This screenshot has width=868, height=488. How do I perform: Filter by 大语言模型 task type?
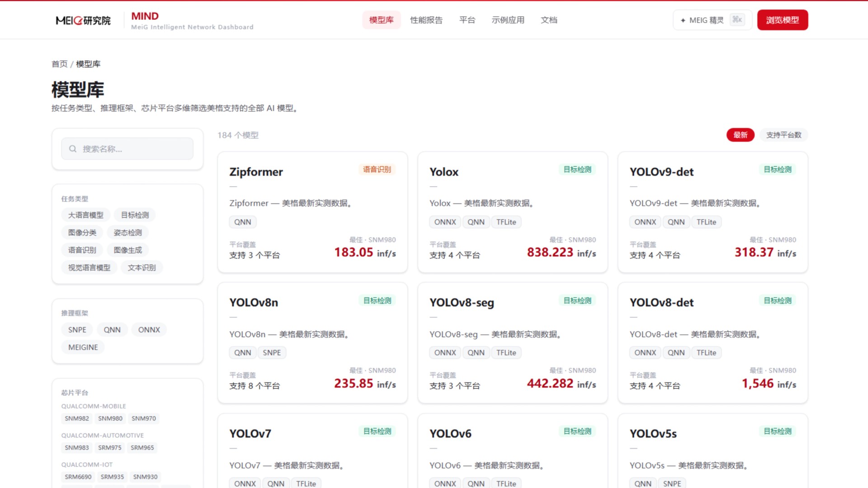click(x=86, y=215)
